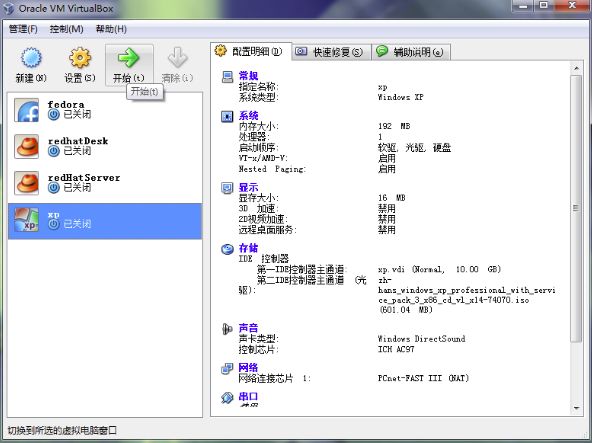Click the 系统 (System) chip icon

click(227, 117)
